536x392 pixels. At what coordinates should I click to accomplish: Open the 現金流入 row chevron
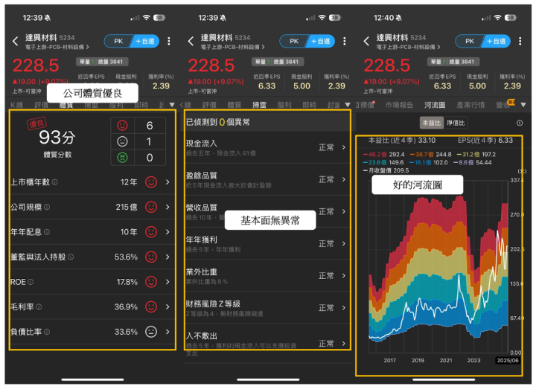[344, 147]
